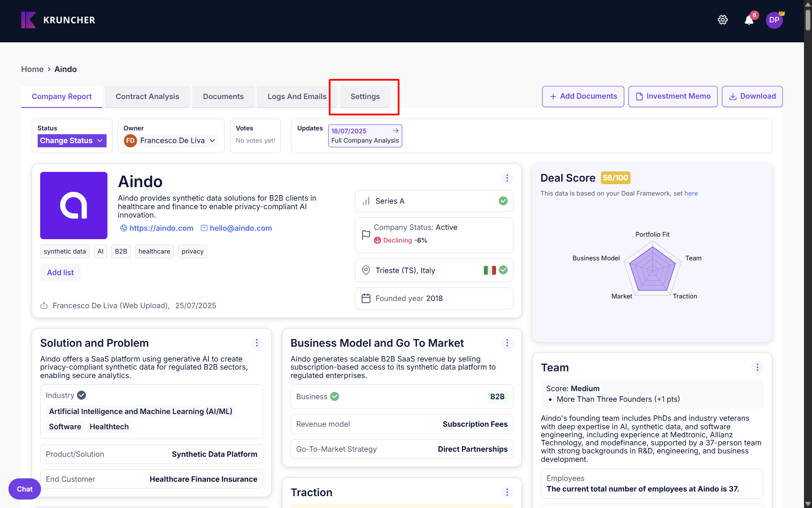Open the notifications bell
Screen dimensions: 812x508
point(749,20)
